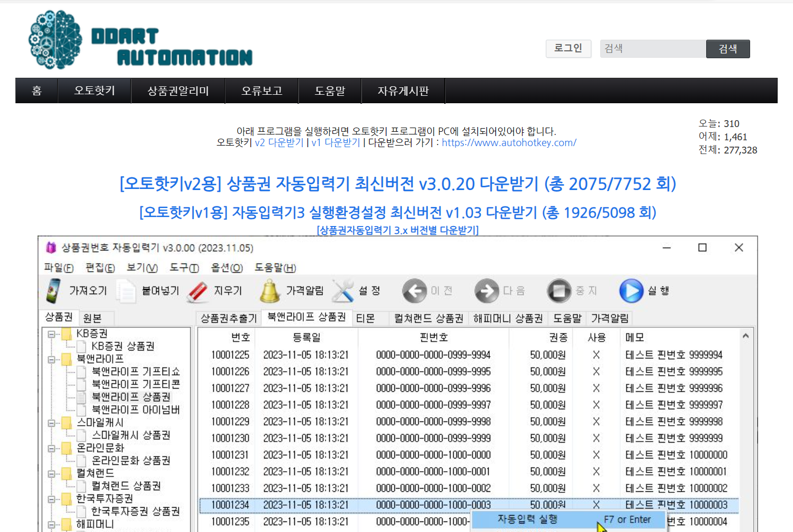
Task: Click scroll up arrow of table scrollbar
Action: (x=745, y=336)
